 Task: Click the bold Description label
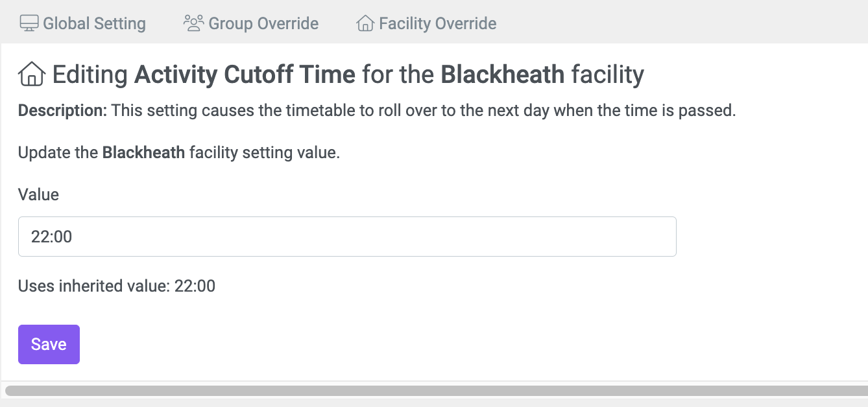62,111
